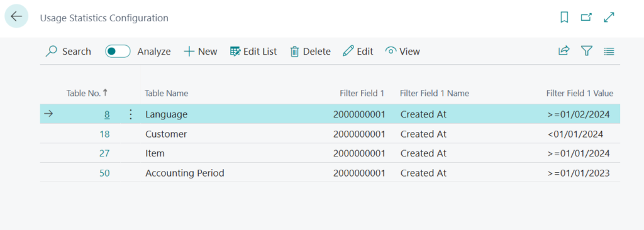
Task: Click the Edit pencil action
Action: click(358, 52)
